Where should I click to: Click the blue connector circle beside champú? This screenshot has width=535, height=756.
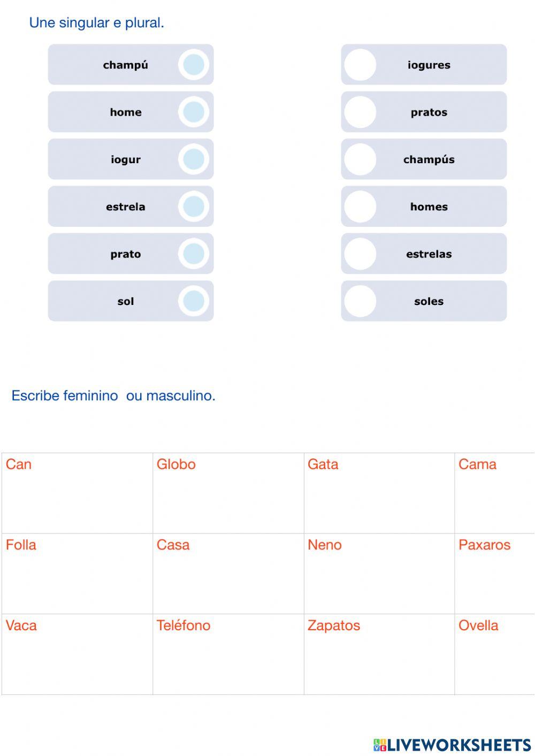[x=193, y=65]
